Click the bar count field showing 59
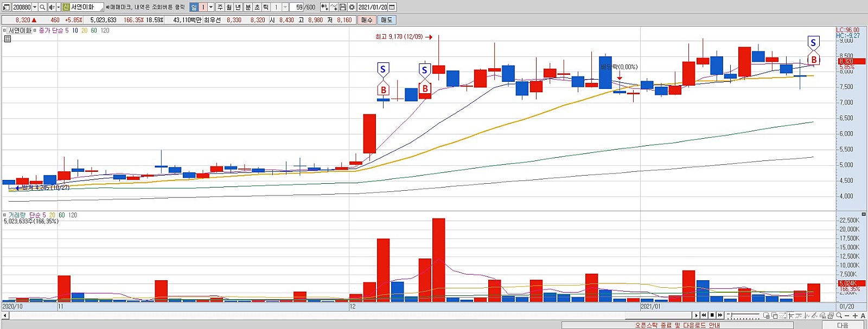This screenshot has height=329, width=868. [x=296, y=7]
